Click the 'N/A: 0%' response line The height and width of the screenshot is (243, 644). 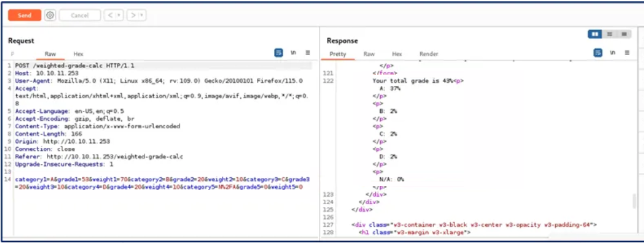tap(391, 179)
